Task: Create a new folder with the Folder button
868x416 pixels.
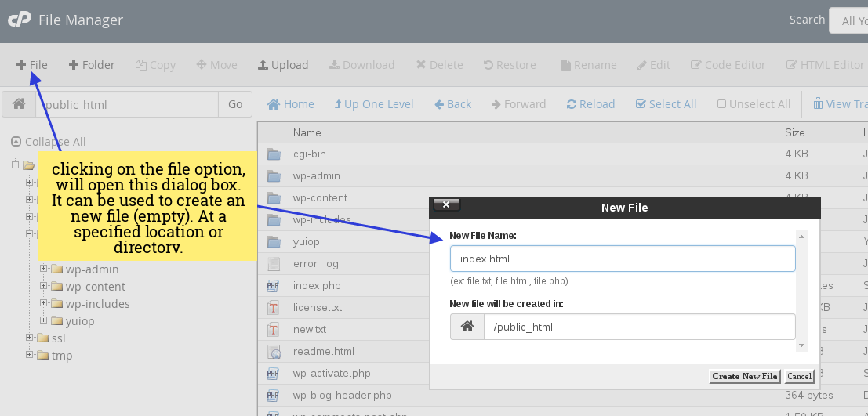Action: coord(92,65)
